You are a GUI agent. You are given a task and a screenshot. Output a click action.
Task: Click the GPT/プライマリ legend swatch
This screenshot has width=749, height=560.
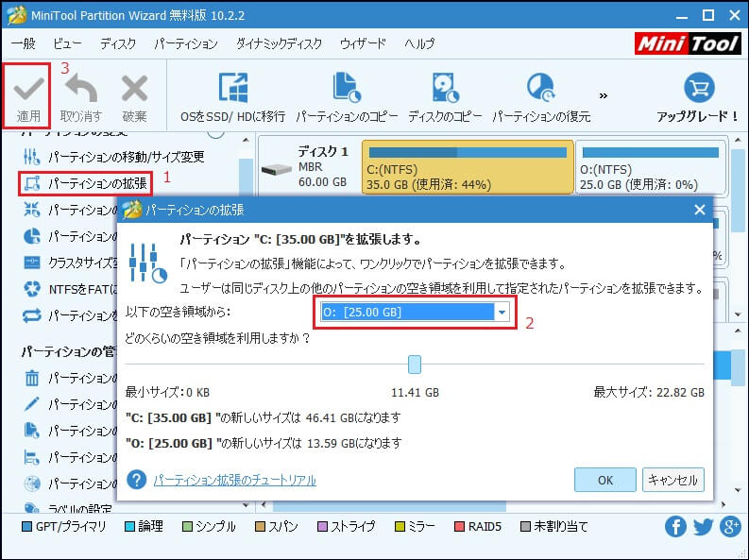pyautogui.click(x=27, y=527)
